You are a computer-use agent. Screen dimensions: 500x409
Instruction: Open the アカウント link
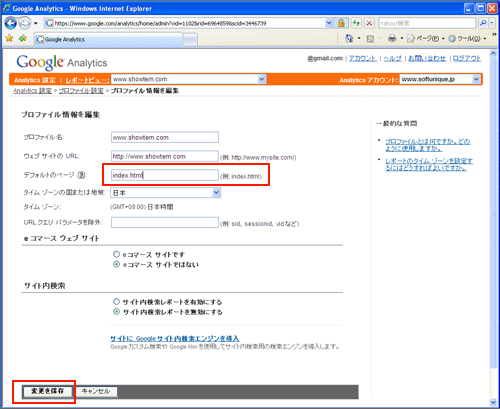363,58
